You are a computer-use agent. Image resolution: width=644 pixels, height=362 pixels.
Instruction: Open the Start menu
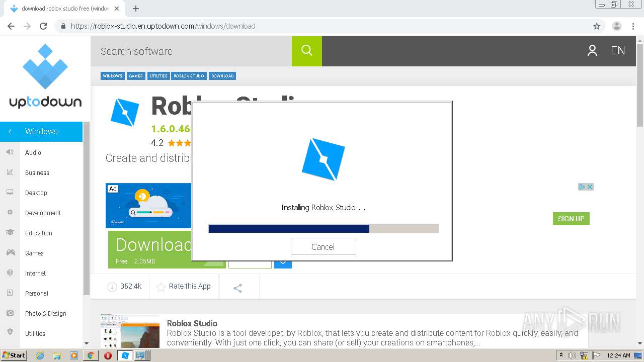click(14, 355)
